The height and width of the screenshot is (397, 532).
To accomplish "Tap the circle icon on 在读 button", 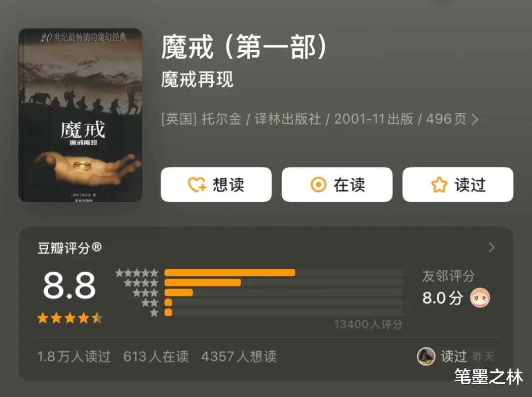I will coord(318,185).
